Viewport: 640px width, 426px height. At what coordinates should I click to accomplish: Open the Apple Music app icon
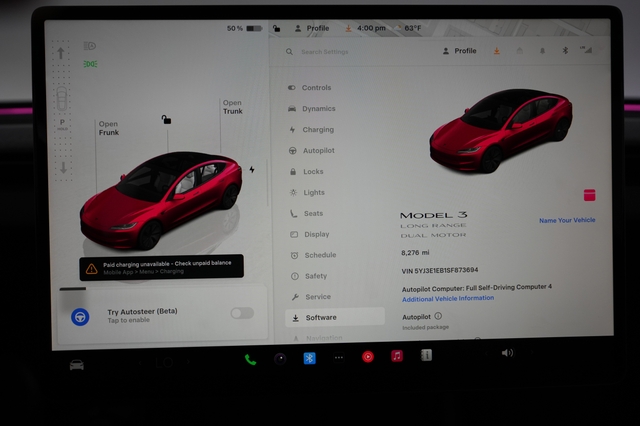point(397,356)
